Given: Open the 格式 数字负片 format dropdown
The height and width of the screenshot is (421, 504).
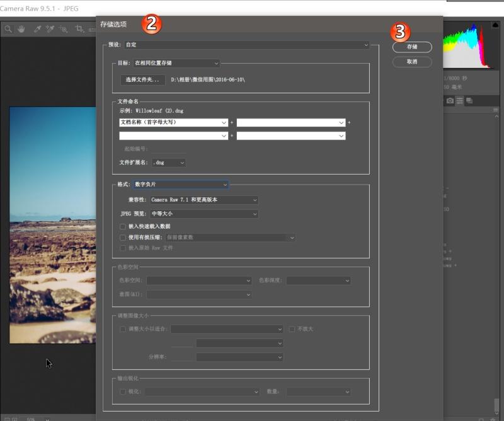Looking at the screenshot, I should point(181,185).
